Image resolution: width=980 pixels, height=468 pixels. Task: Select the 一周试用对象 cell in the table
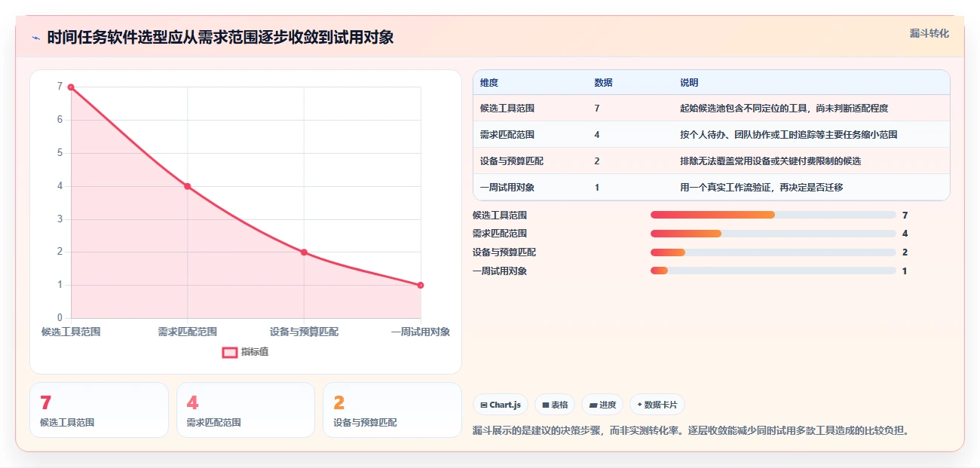[x=507, y=188]
